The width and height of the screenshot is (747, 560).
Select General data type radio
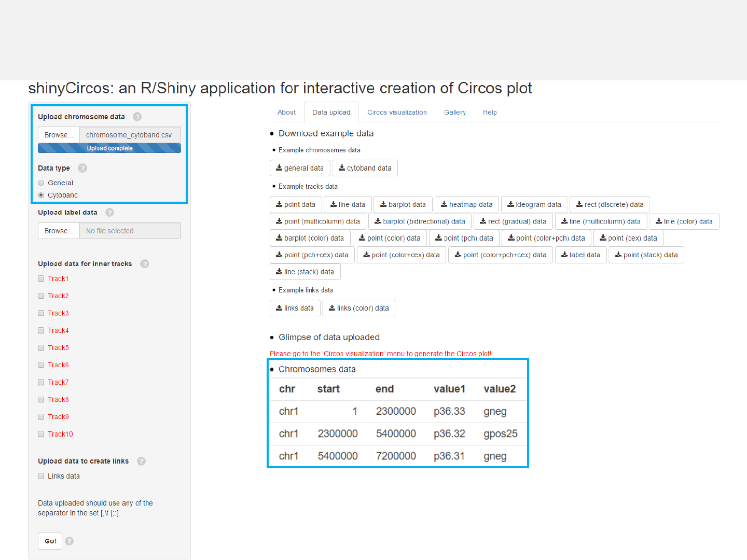pyautogui.click(x=41, y=183)
